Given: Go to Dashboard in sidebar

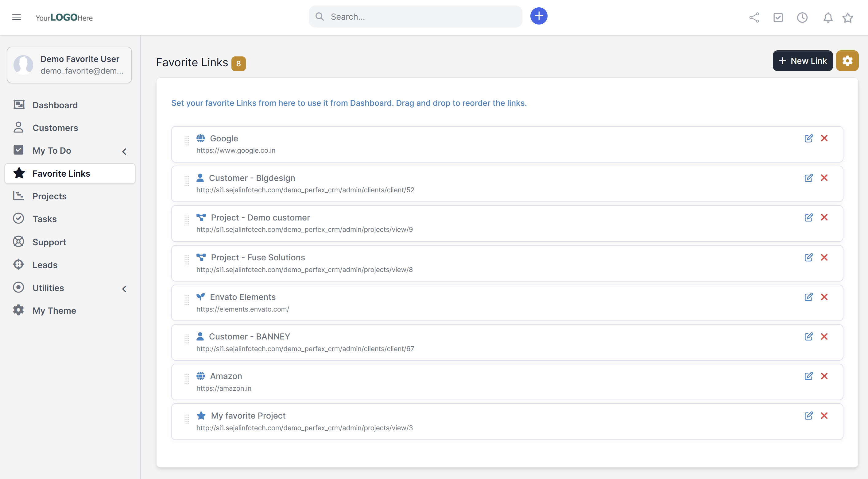Looking at the screenshot, I should click(55, 105).
